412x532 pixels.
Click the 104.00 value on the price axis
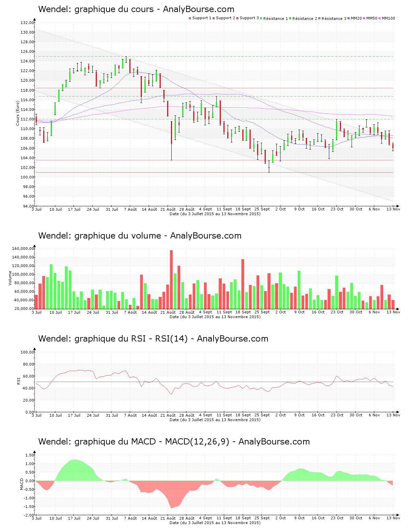point(27,158)
